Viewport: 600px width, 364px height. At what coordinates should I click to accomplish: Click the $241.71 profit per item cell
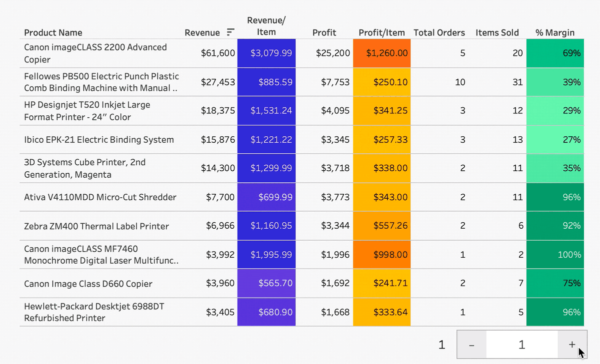coord(382,284)
